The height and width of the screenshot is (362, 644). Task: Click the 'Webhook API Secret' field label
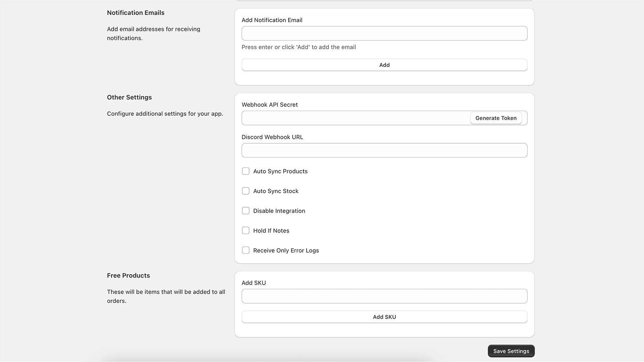click(269, 105)
